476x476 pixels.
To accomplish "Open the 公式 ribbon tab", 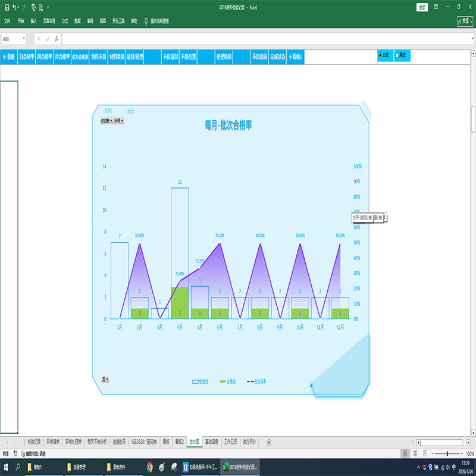I will 65,21.
